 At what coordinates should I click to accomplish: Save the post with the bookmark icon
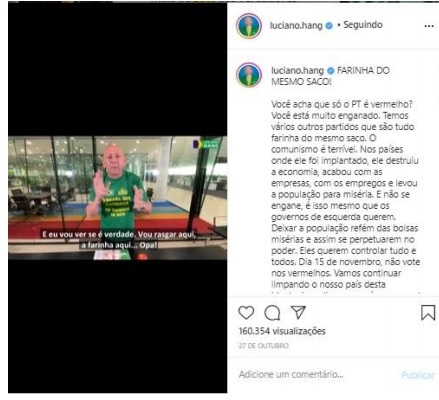point(428,313)
